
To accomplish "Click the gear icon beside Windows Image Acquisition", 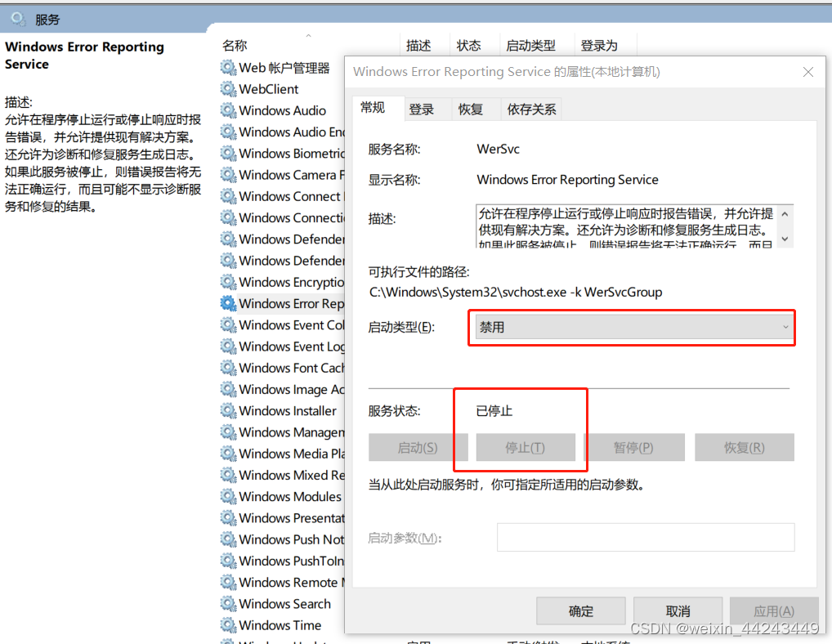I will [228, 389].
